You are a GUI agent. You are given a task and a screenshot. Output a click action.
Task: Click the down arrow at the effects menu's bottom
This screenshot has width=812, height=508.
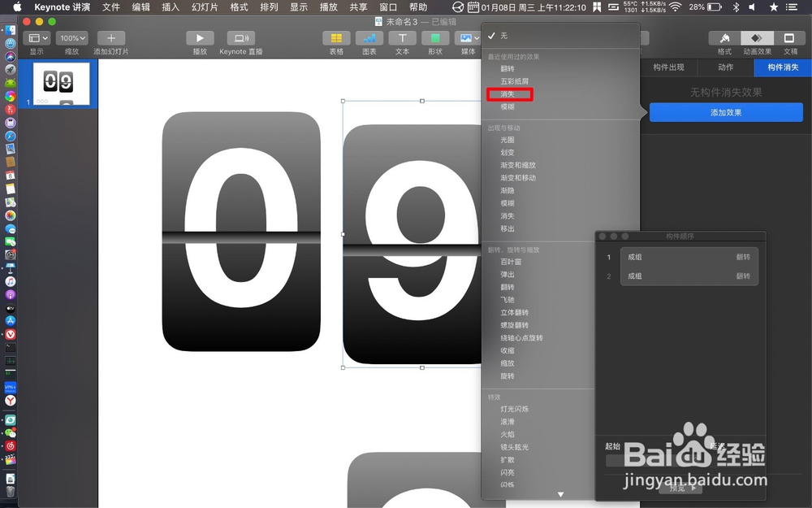[560, 494]
